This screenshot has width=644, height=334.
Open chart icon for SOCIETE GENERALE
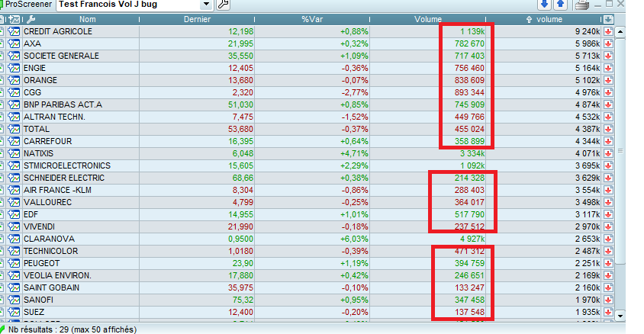pyautogui.click(x=14, y=56)
